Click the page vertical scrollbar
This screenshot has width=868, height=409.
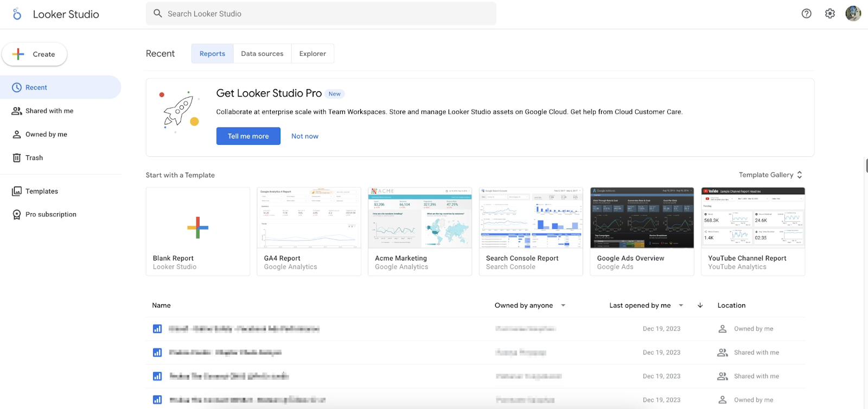[866, 165]
